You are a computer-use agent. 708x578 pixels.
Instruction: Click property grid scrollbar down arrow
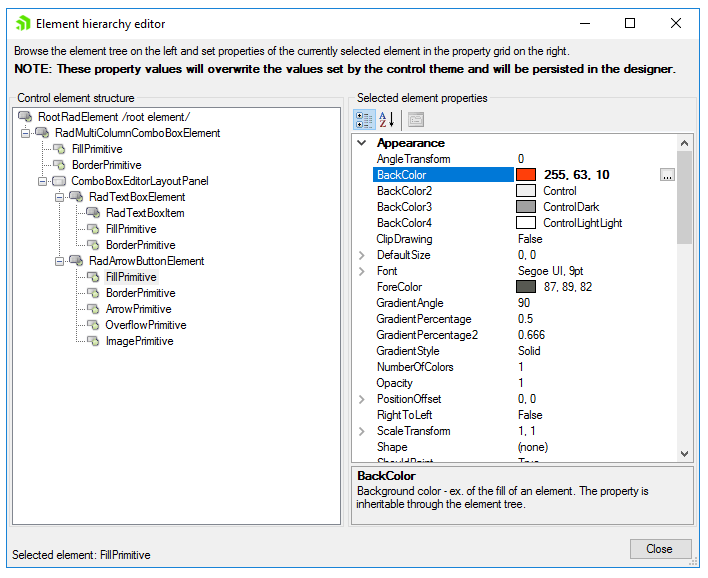[684, 454]
